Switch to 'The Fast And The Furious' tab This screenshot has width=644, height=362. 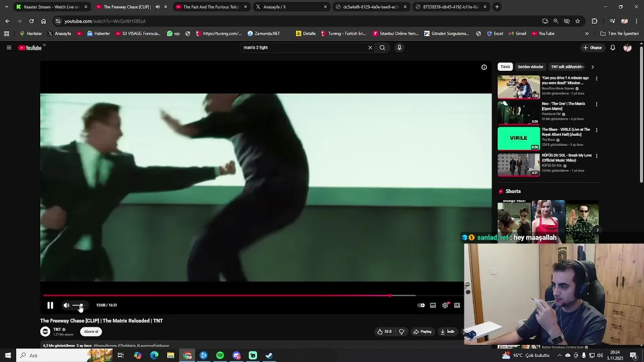pyautogui.click(x=211, y=7)
